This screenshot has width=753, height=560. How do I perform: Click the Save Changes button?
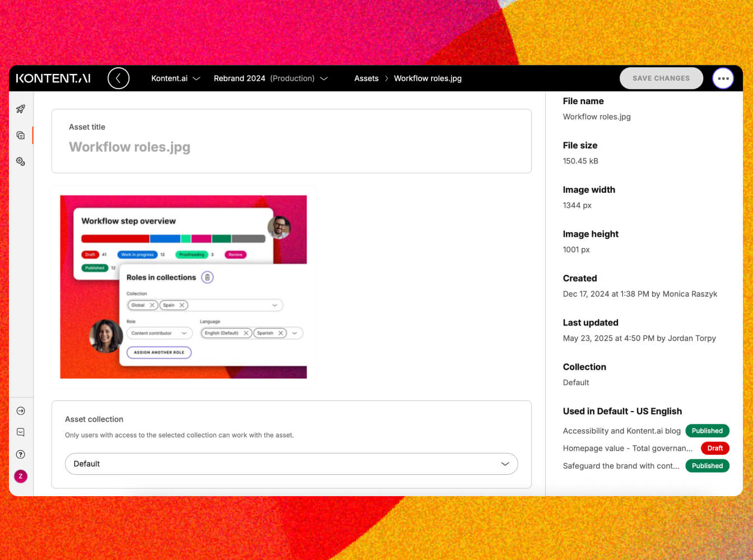661,78
